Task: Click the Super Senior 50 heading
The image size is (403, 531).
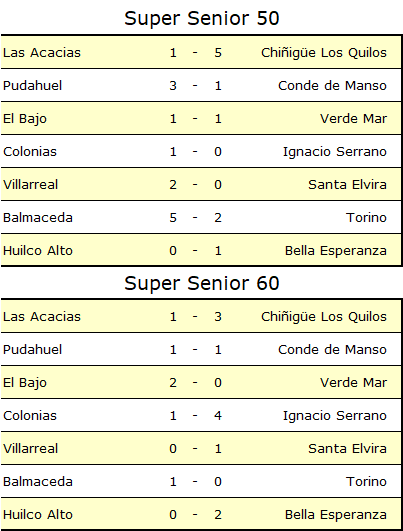Action: click(202, 18)
